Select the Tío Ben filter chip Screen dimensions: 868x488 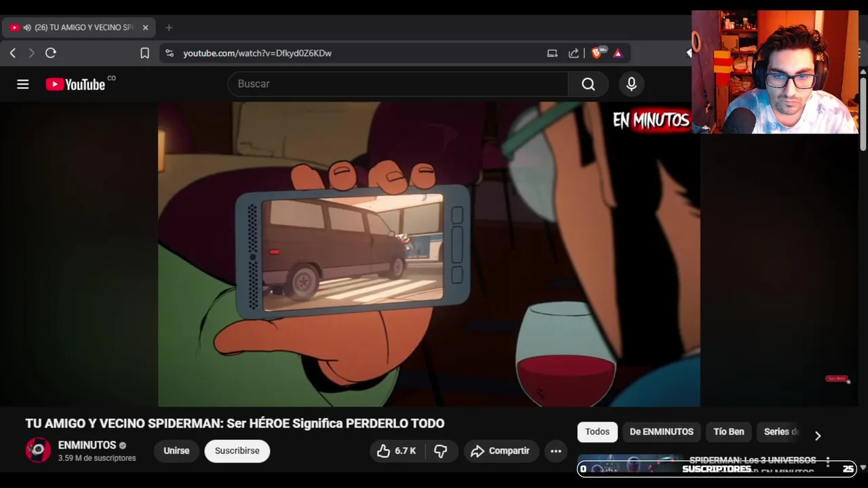point(729,432)
